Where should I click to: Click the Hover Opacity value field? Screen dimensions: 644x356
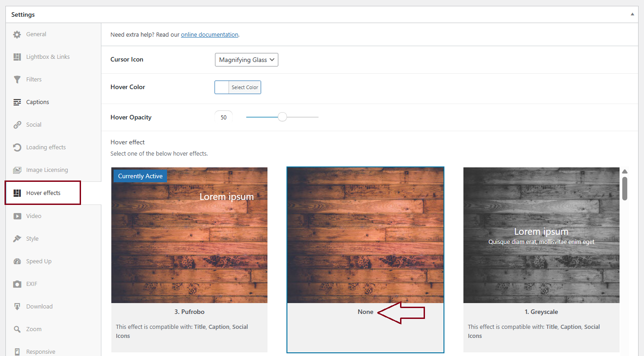pyautogui.click(x=224, y=117)
